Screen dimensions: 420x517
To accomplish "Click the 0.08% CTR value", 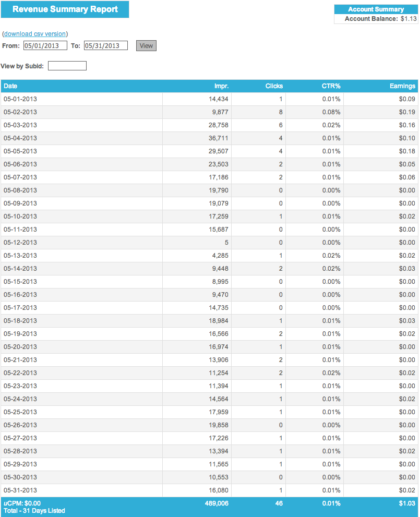I will [x=331, y=112].
